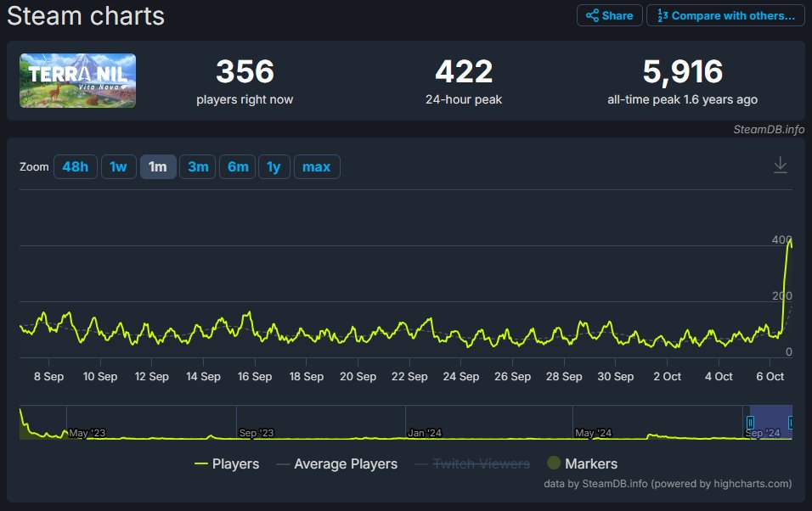
Task: Select the 1m zoom range
Action: pos(158,166)
